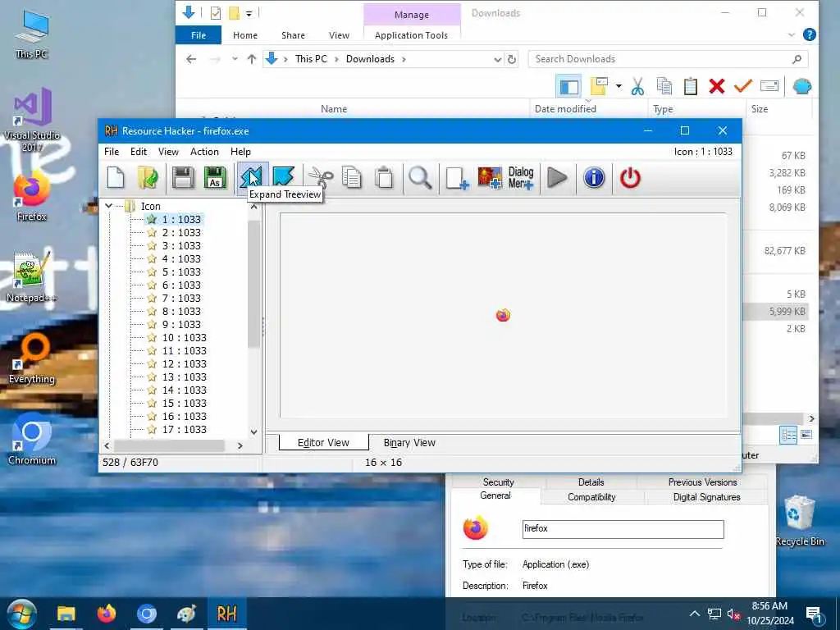Exit Resource Hacker with the red power icon

pos(630,178)
